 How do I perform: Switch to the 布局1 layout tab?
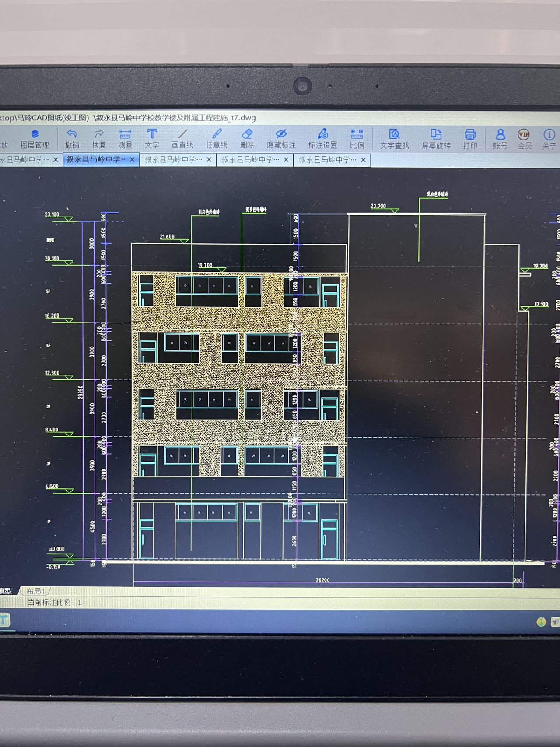click(36, 591)
